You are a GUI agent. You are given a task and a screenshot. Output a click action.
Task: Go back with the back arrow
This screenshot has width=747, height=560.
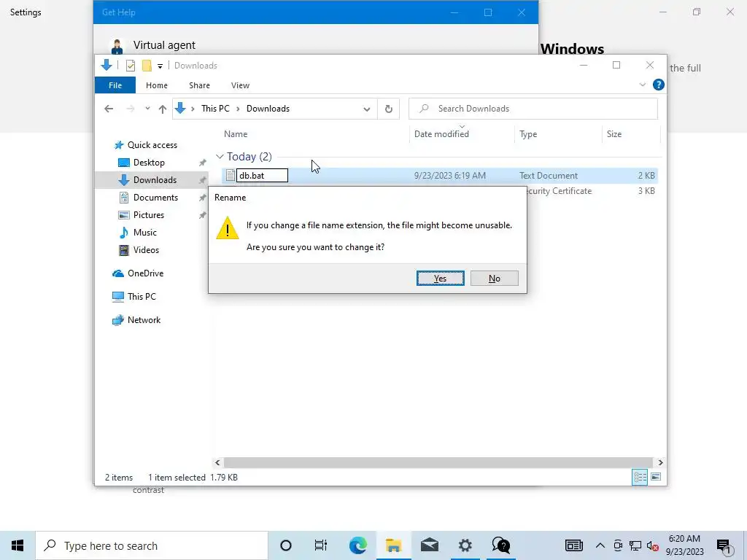click(109, 109)
